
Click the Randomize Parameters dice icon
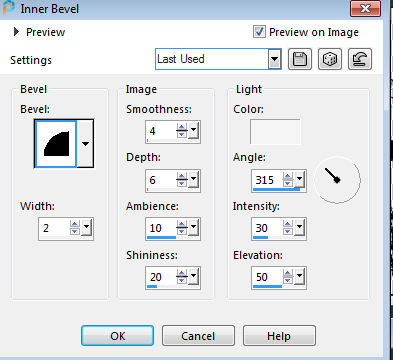330,59
